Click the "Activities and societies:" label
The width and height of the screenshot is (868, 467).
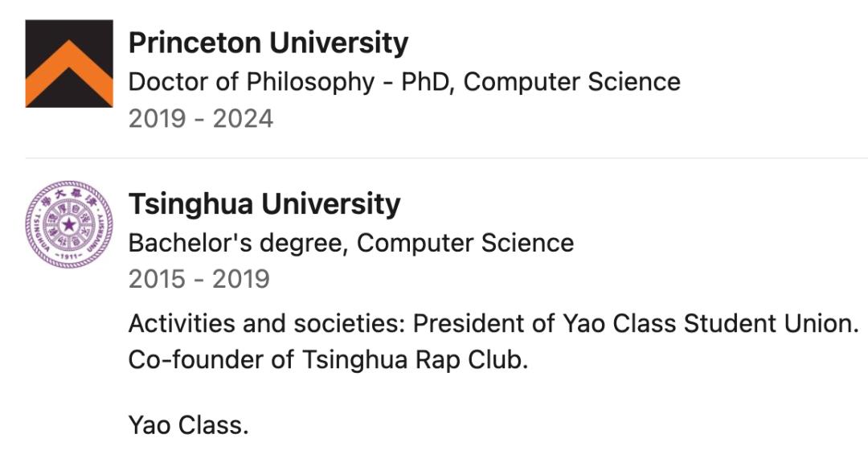pos(267,323)
